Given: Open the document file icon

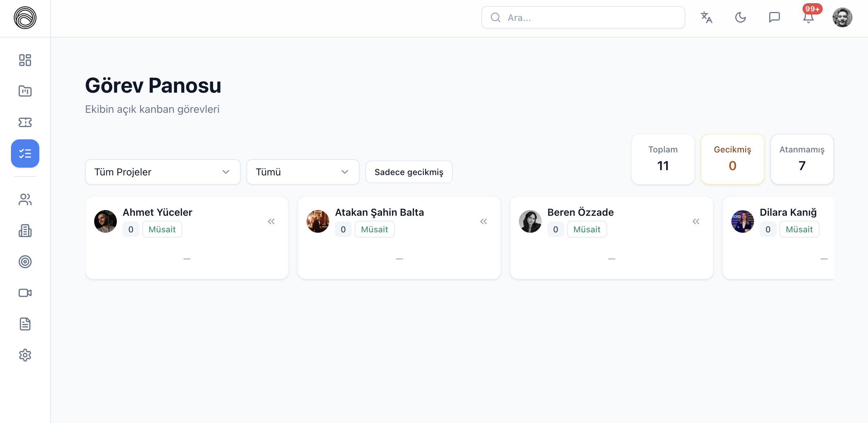Looking at the screenshot, I should click(25, 324).
